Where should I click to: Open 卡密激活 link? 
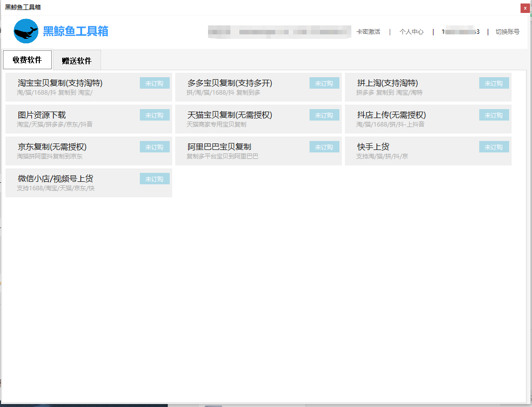(x=368, y=31)
